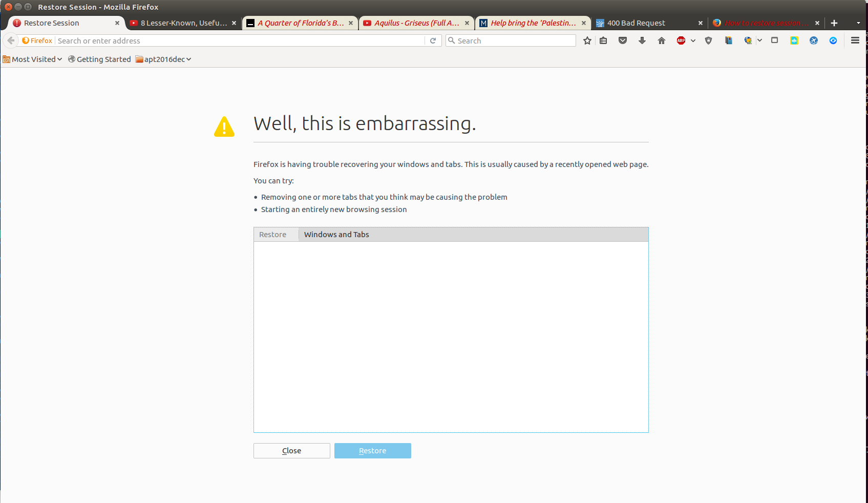This screenshot has width=868, height=503.
Task: Open the Getting Started bookmark
Action: (99, 59)
